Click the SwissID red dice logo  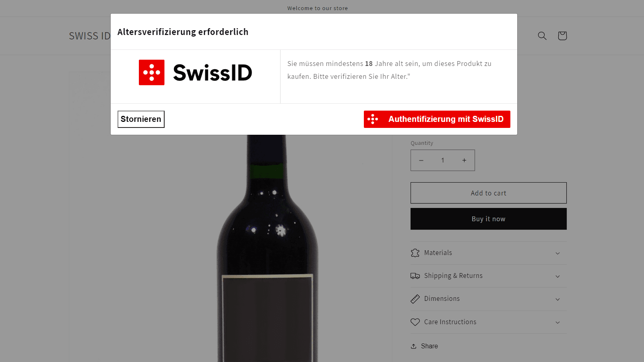tap(151, 72)
